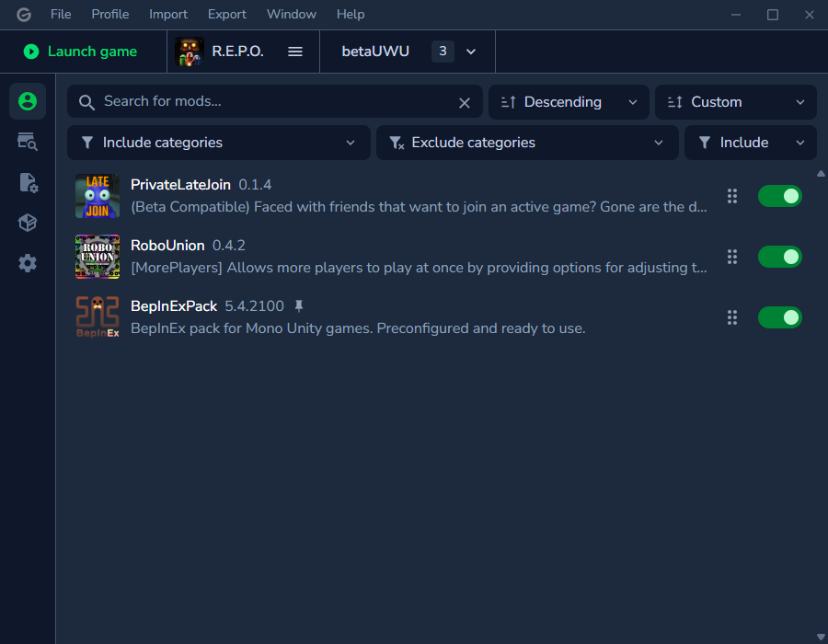Click the R.E.P.O. game thumbnail
This screenshot has width=828, height=644.
click(190, 52)
